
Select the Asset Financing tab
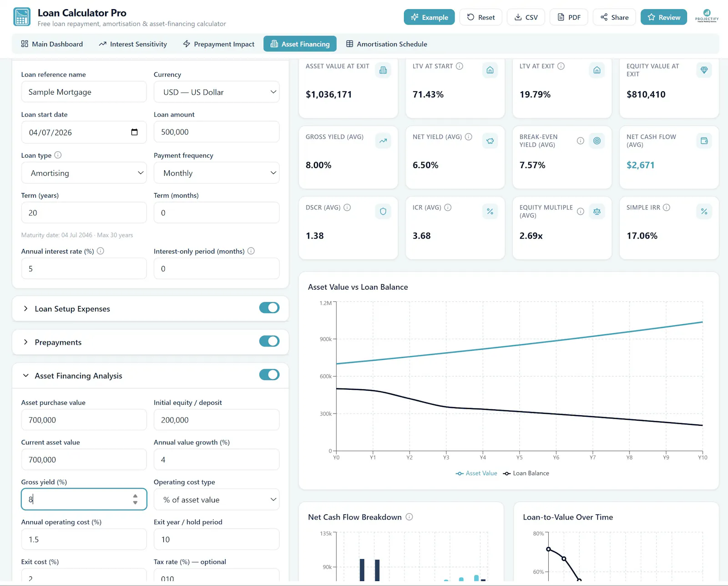tap(300, 44)
